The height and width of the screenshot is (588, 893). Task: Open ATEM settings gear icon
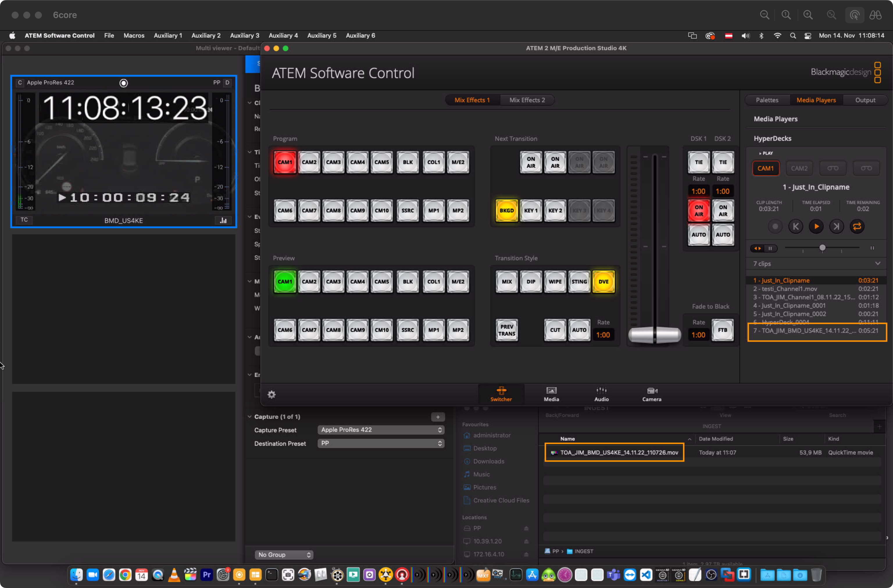(x=272, y=395)
